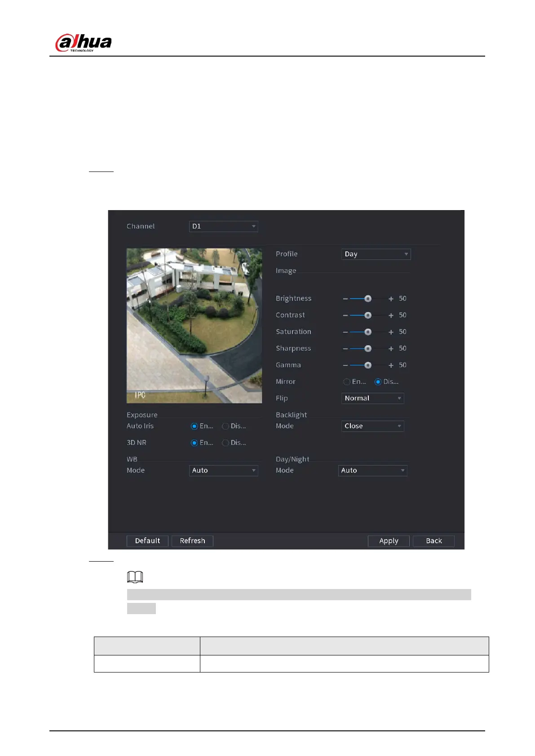Open the Flip dropdown set to Normal
This screenshot has height=756, width=535.
(x=372, y=398)
